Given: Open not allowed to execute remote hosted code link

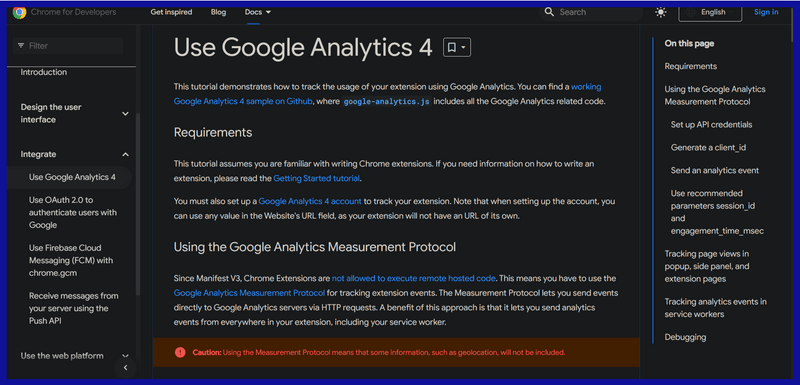Looking at the screenshot, I should [414, 278].
